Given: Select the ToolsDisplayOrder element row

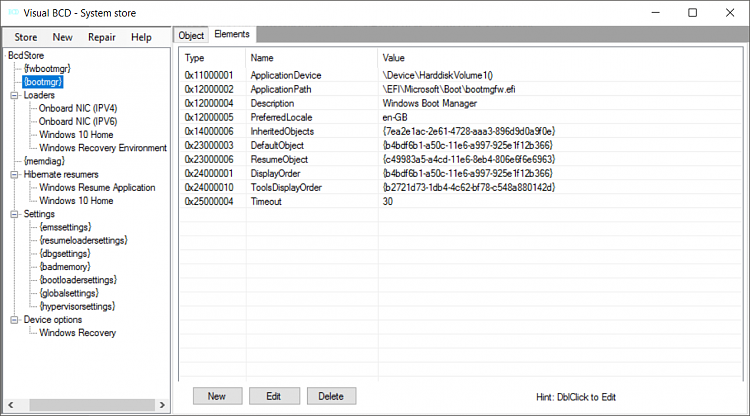Looking at the screenshot, I should click(x=462, y=187).
